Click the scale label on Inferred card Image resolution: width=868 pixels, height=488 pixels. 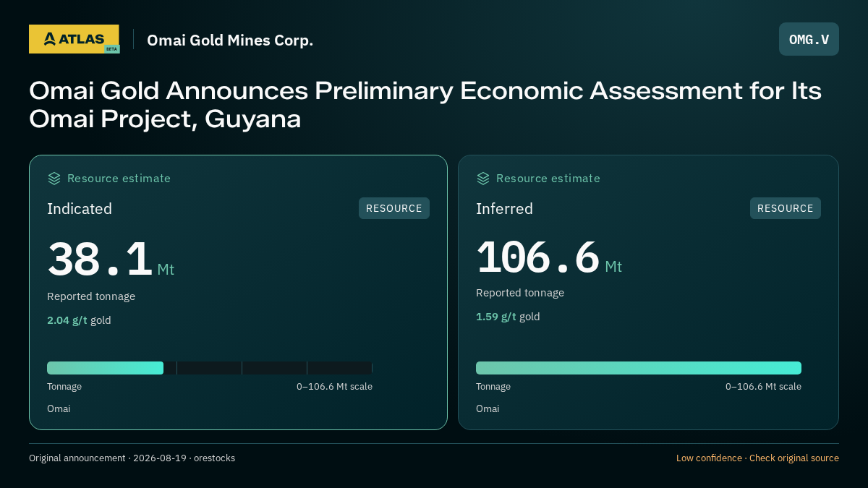(x=763, y=387)
